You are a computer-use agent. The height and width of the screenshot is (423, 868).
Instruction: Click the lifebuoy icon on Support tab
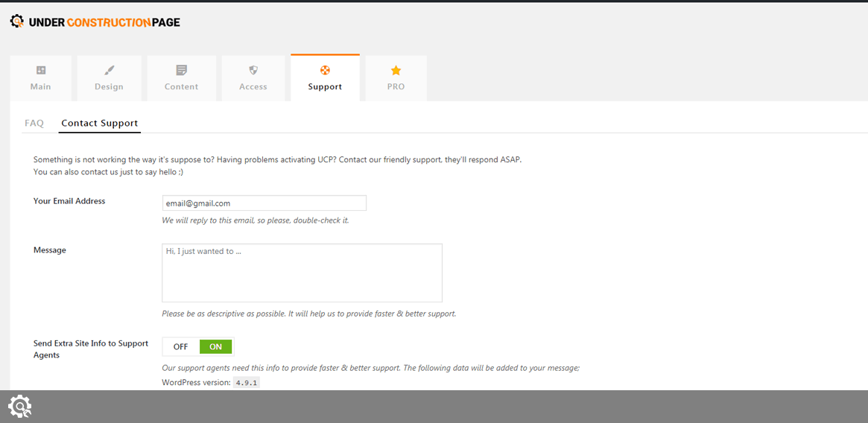[325, 70]
